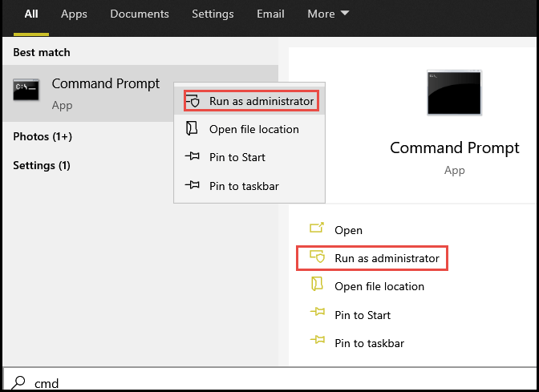Click the shield icon in the context menu

tap(192, 102)
